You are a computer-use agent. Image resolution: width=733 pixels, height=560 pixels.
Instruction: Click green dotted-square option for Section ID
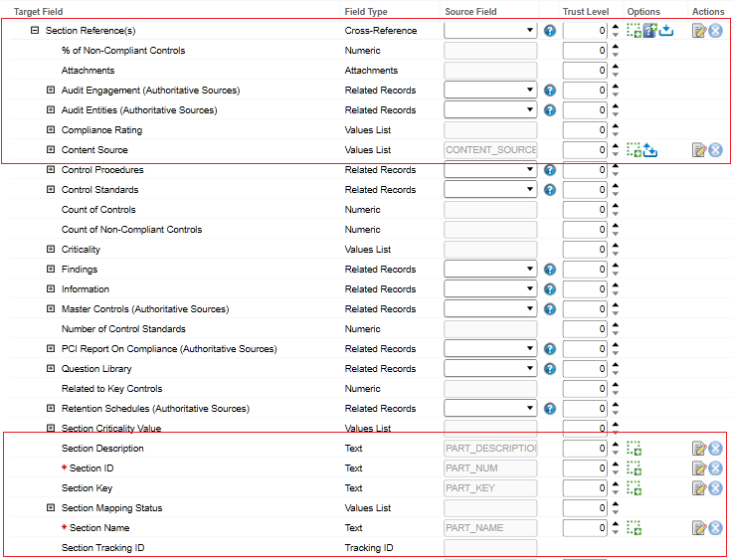pos(634,468)
